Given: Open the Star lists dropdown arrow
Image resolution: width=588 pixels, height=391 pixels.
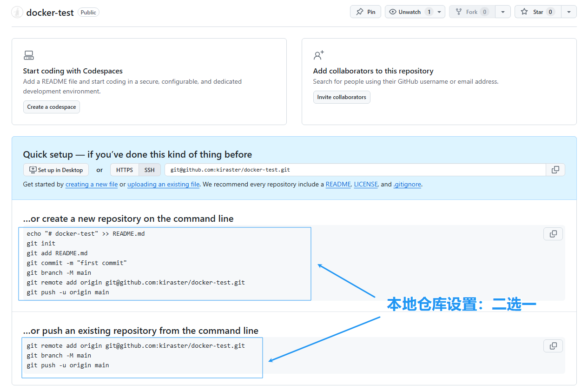Looking at the screenshot, I should (569, 12).
